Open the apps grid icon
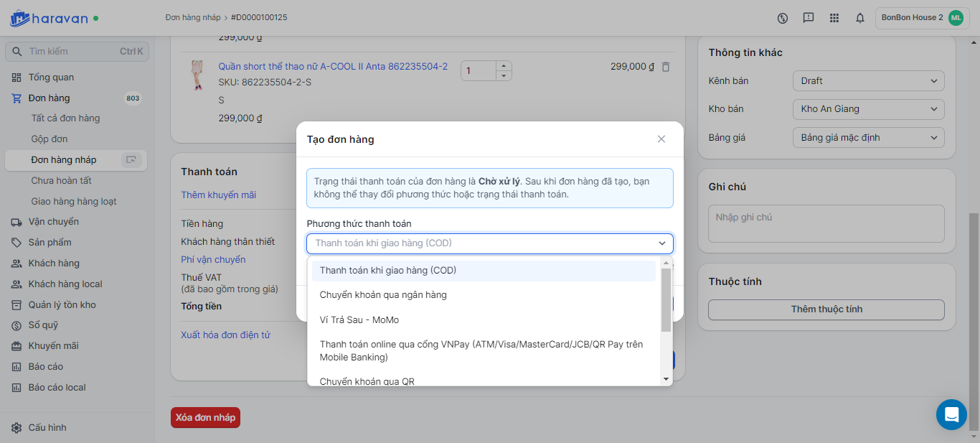Image resolution: width=980 pixels, height=443 pixels. pos(834,18)
